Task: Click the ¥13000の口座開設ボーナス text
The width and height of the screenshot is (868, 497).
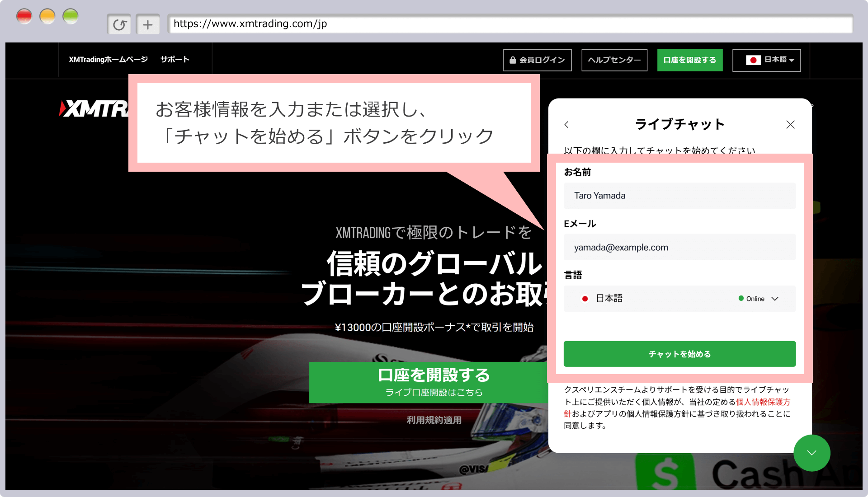Action: tap(434, 328)
